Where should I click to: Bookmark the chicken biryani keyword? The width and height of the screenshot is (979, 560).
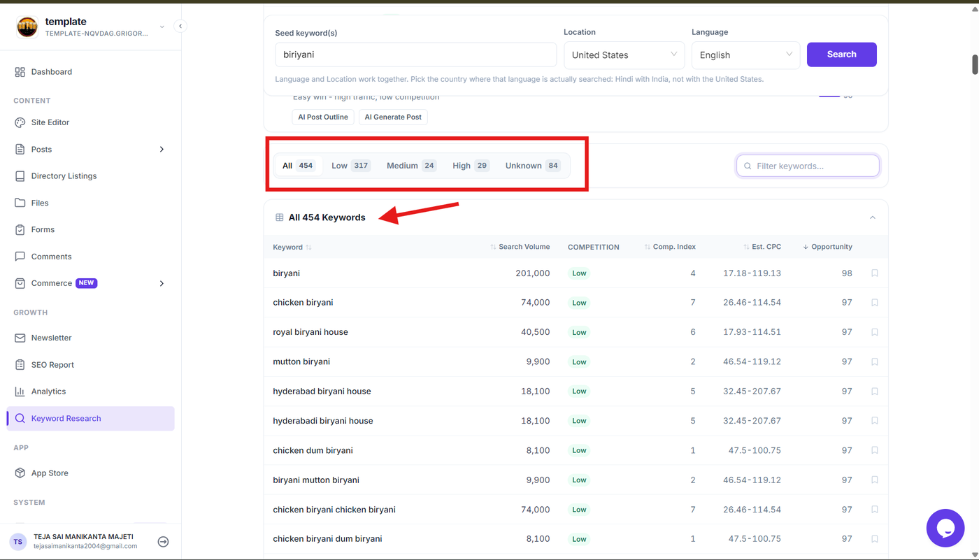click(874, 303)
